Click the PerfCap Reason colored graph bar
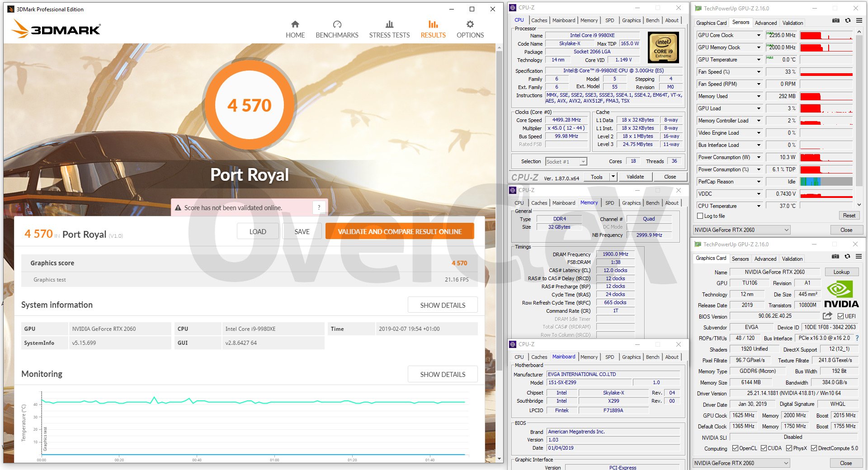Screen dimensions: 868x470 coord(826,182)
